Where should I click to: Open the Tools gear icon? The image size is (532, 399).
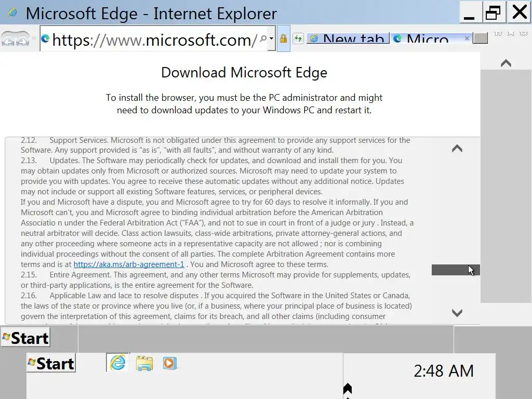click(x=524, y=34)
